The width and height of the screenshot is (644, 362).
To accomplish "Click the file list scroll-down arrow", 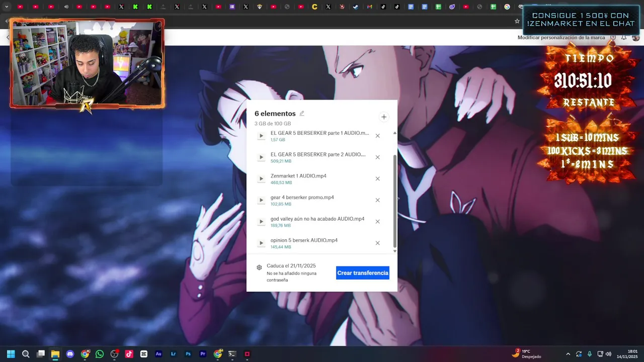I will (395, 251).
